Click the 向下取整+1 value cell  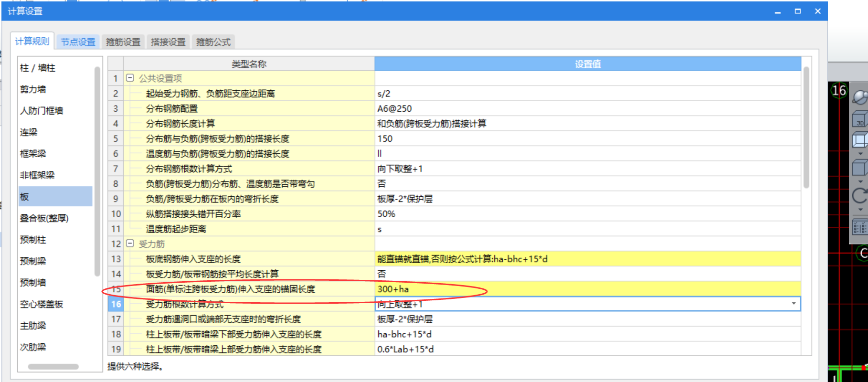[x=588, y=169]
